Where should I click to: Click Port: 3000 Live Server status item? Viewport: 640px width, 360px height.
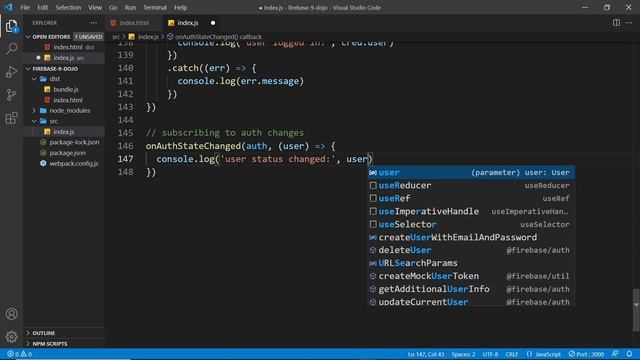coord(586,354)
